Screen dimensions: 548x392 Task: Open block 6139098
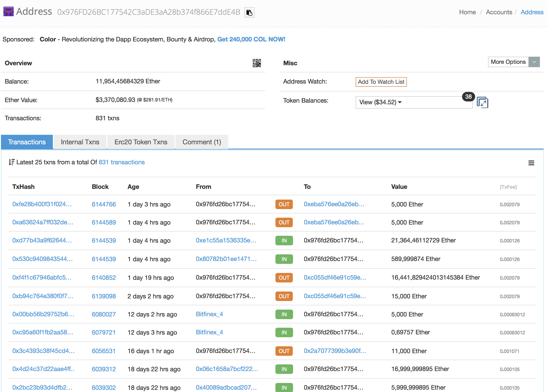coord(104,296)
